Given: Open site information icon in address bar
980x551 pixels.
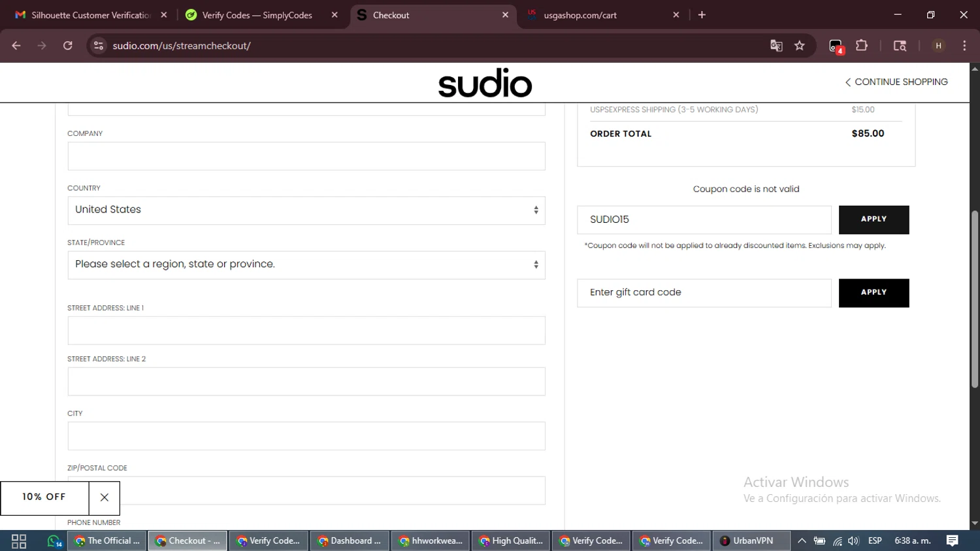Looking at the screenshot, I should tap(99, 46).
